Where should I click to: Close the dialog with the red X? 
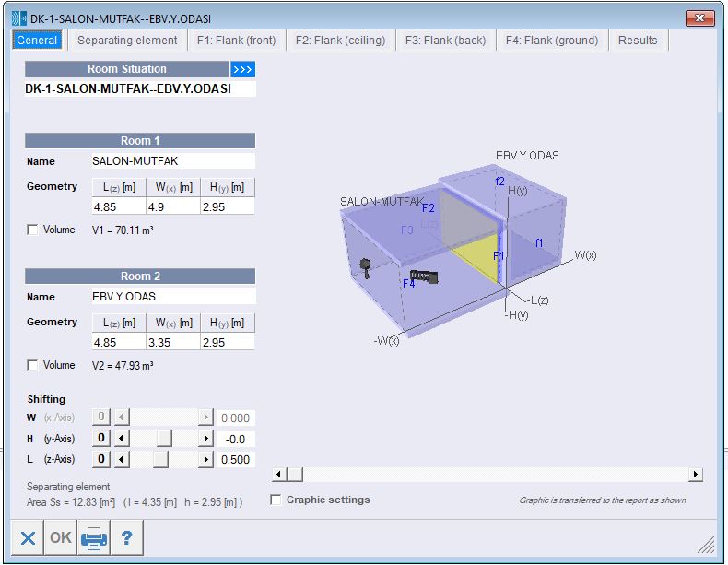(699, 18)
